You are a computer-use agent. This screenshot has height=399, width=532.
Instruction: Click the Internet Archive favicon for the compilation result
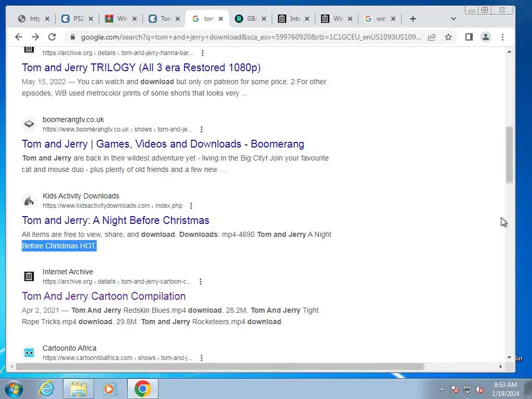(29, 276)
